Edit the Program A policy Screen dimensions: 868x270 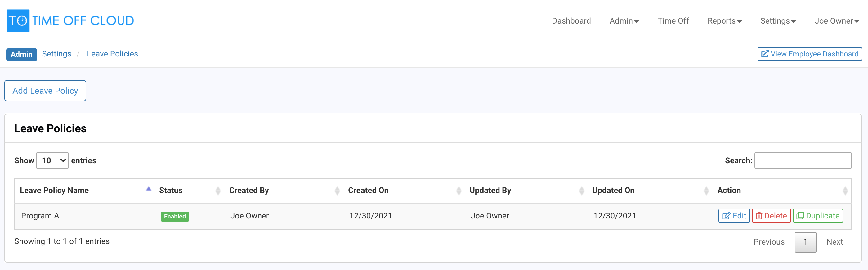pos(734,216)
